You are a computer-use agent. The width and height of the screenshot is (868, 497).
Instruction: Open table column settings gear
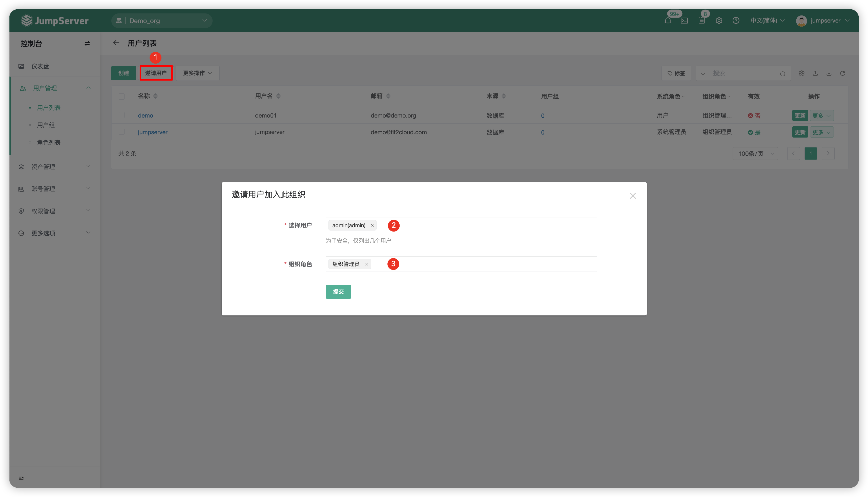pyautogui.click(x=801, y=73)
